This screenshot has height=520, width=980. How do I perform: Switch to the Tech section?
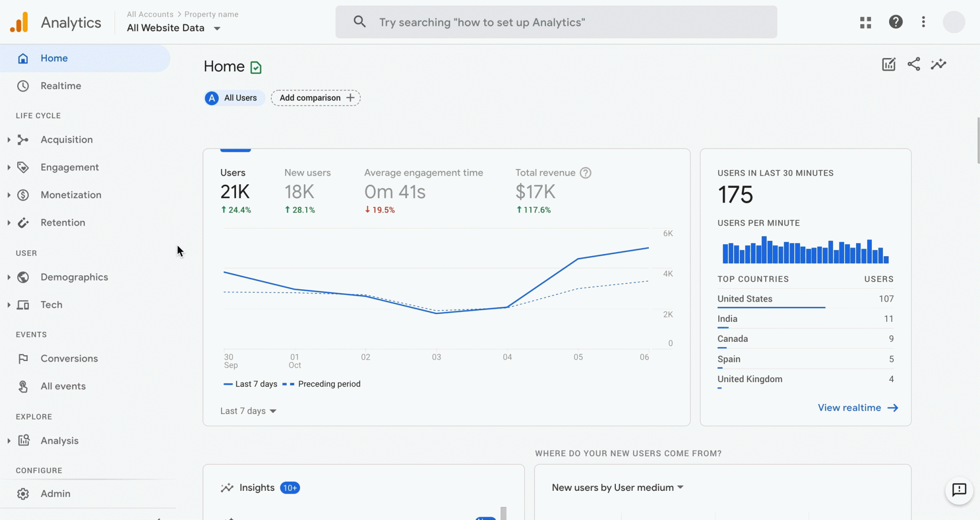pos(51,305)
